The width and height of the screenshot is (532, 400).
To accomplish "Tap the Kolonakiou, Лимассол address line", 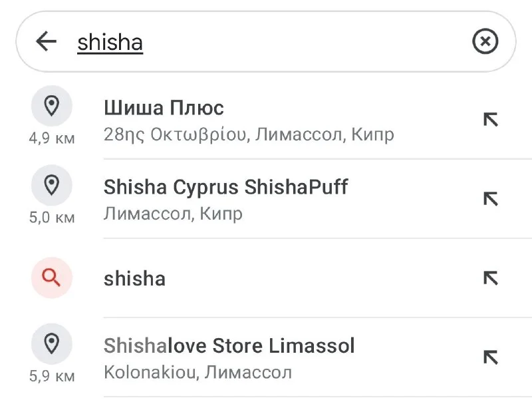I will pyautogui.click(x=198, y=372).
